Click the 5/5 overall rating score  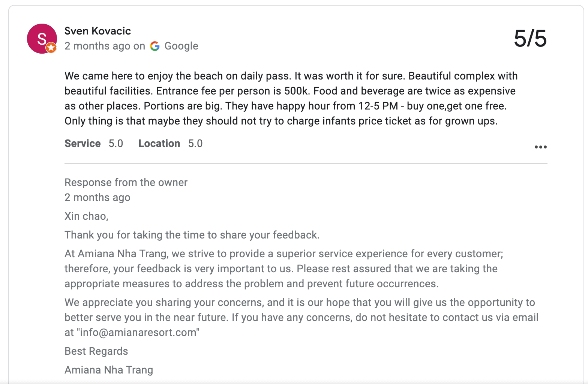tap(530, 38)
